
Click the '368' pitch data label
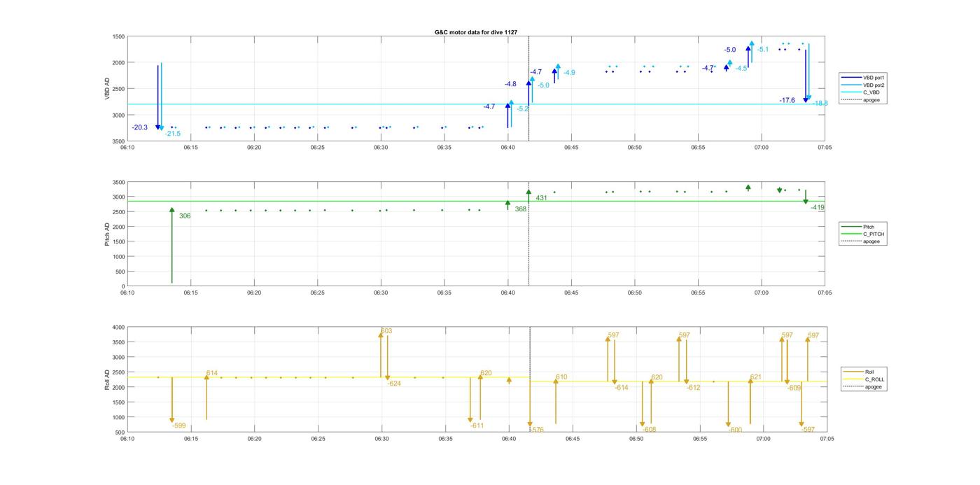521,209
